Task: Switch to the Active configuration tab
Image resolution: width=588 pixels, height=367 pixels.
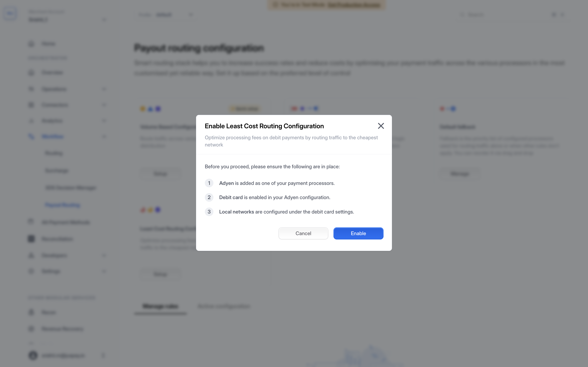Action: pyautogui.click(x=224, y=306)
